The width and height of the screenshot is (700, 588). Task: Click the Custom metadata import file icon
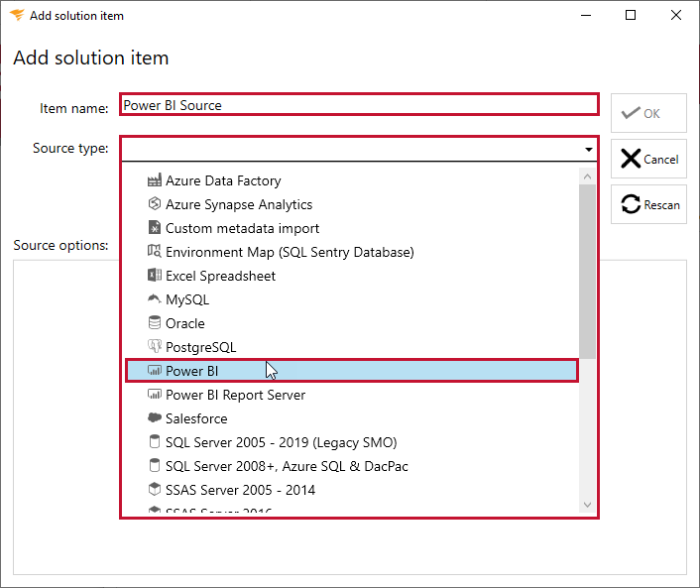[x=154, y=227]
